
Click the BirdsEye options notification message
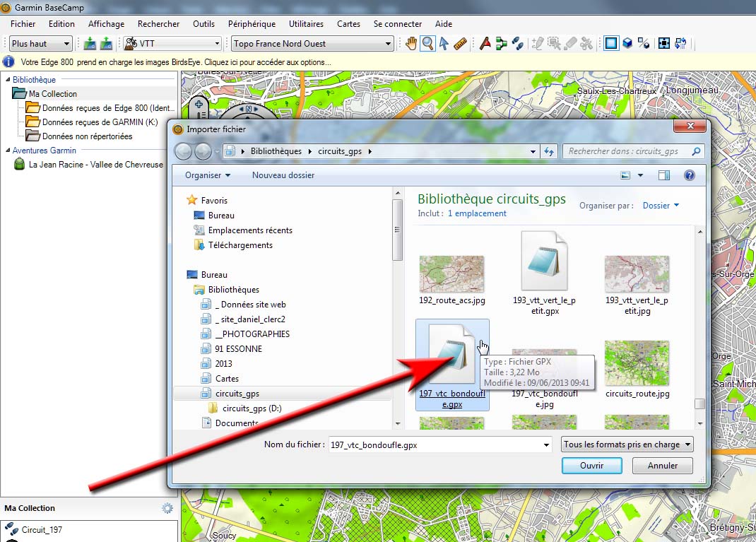pyautogui.click(x=176, y=62)
